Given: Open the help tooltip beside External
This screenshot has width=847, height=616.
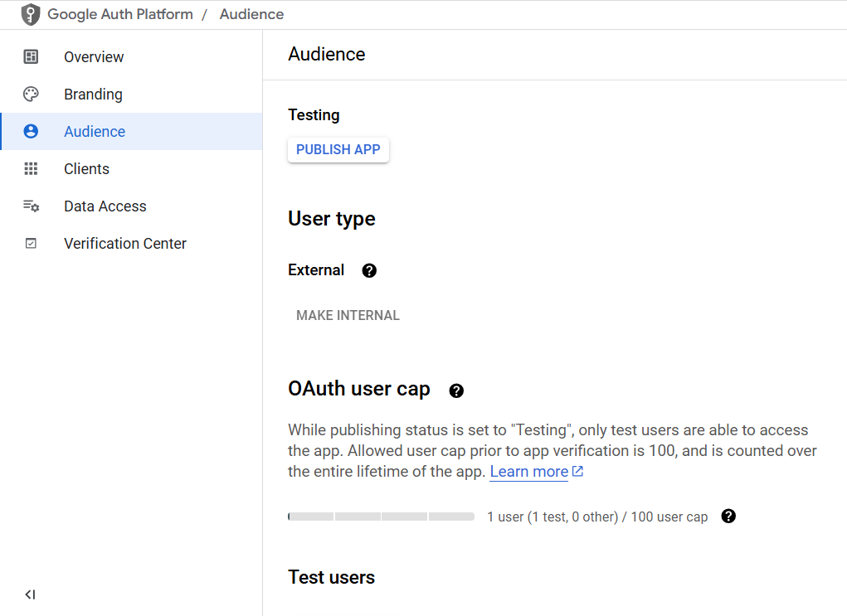Looking at the screenshot, I should [x=369, y=270].
